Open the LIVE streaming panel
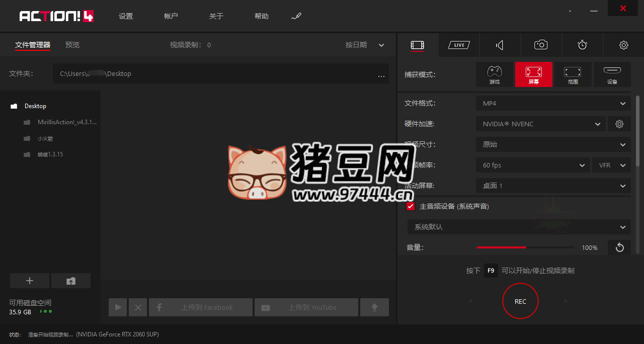Screen dimensions: 644x344 [458, 45]
